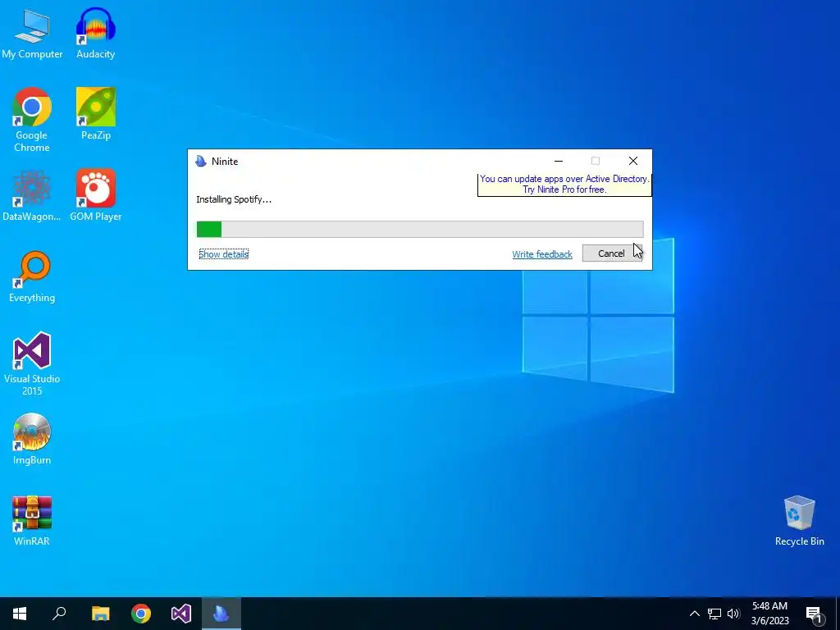
Task: Expand Show details in Ninite
Action: (223, 254)
